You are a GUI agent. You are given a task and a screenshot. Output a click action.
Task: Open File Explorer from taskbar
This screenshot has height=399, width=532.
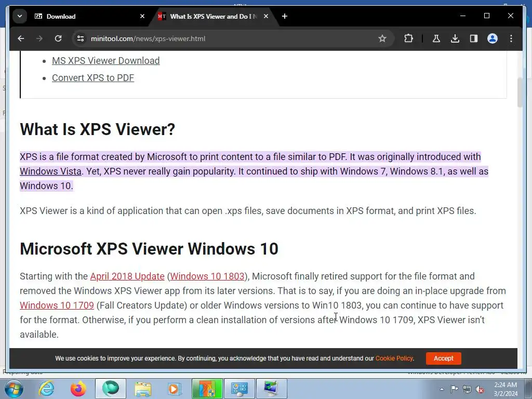[x=143, y=389]
